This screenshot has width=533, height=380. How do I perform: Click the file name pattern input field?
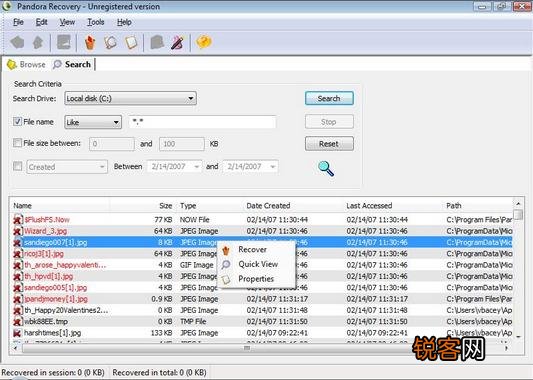coord(203,122)
